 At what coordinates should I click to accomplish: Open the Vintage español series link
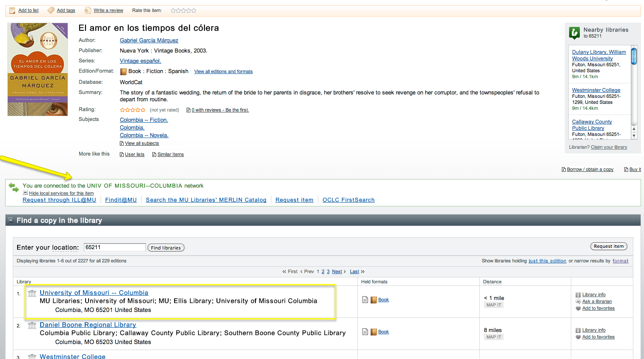click(140, 61)
